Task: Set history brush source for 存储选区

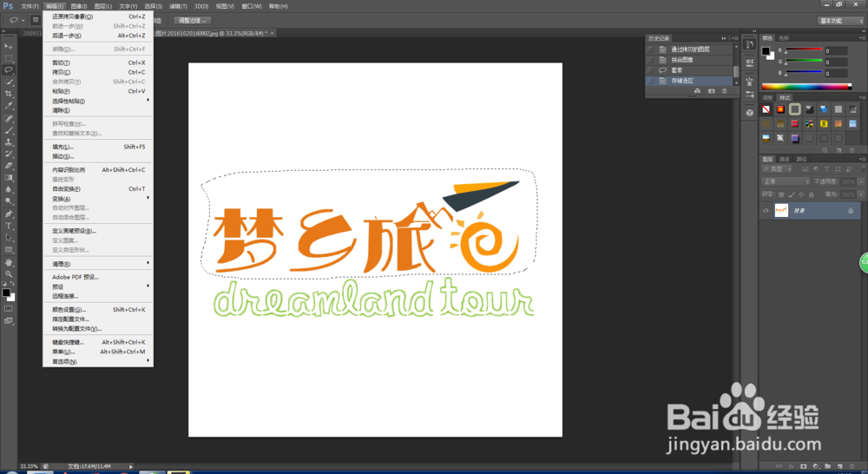Action: (x=650, y=81)
